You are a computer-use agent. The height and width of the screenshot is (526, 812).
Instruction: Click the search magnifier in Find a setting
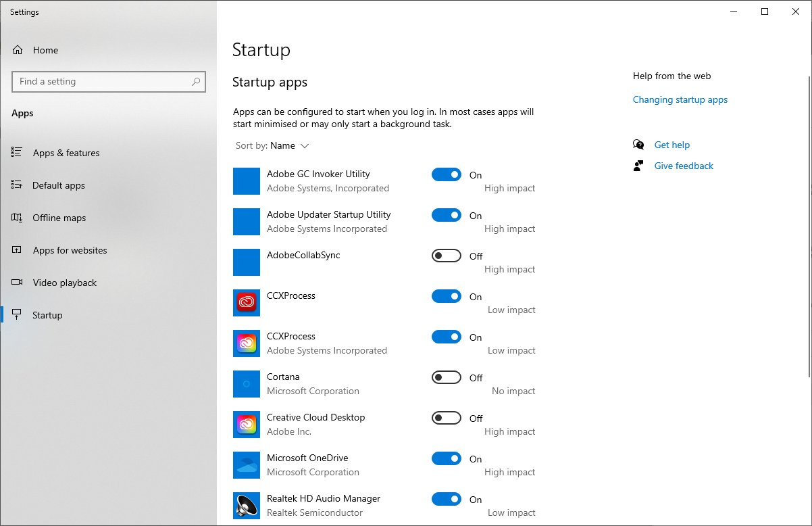(195, 82)
